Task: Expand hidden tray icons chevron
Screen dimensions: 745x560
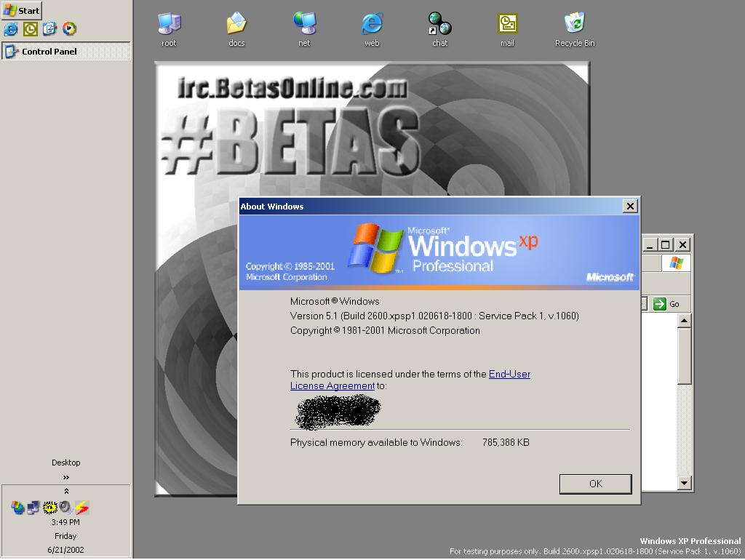Action: point(66,491)
